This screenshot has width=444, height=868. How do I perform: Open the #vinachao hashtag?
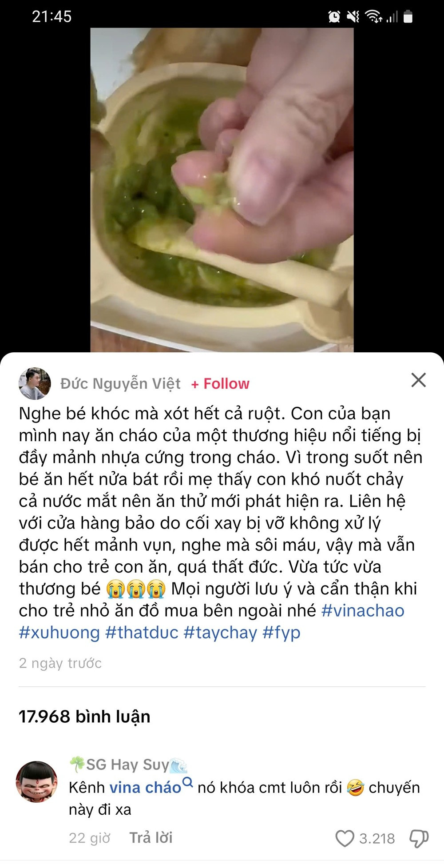(363, 610)
